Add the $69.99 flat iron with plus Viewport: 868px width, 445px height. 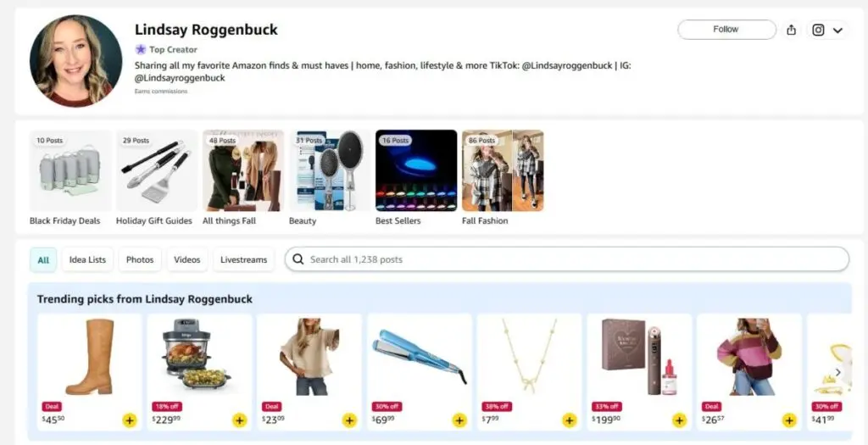[x=459, y=420]
